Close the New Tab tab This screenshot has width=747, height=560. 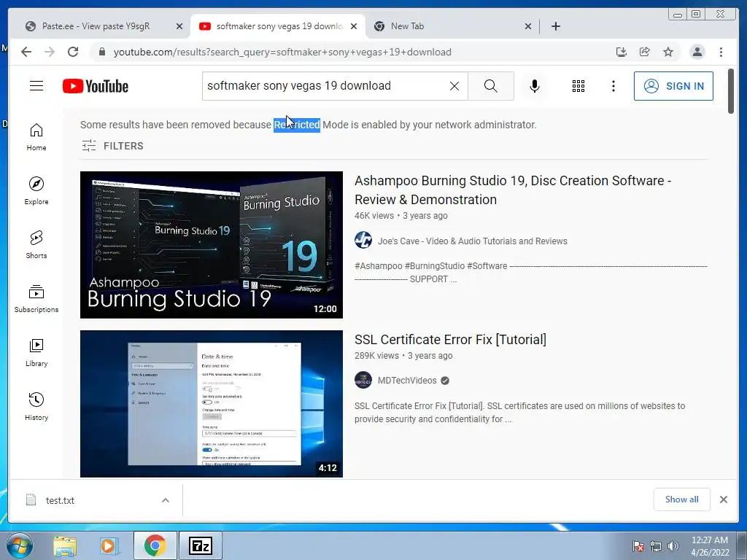(x=528, y=27)
